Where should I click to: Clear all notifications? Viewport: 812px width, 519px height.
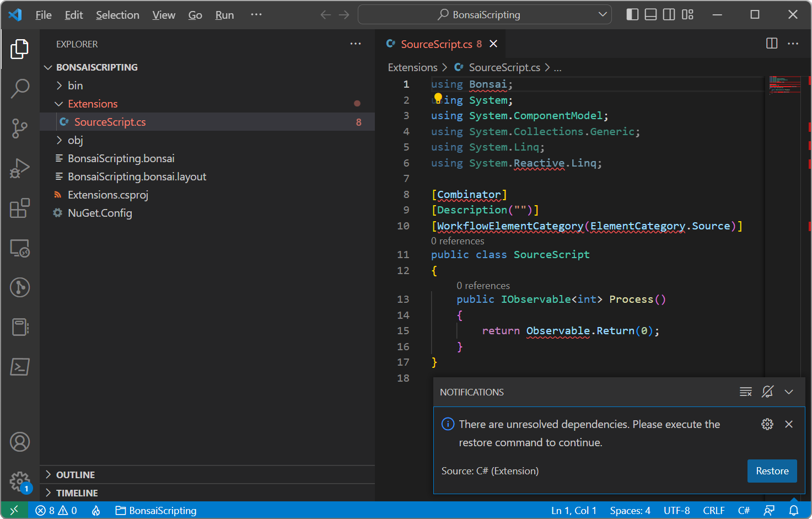click(746, 392)
